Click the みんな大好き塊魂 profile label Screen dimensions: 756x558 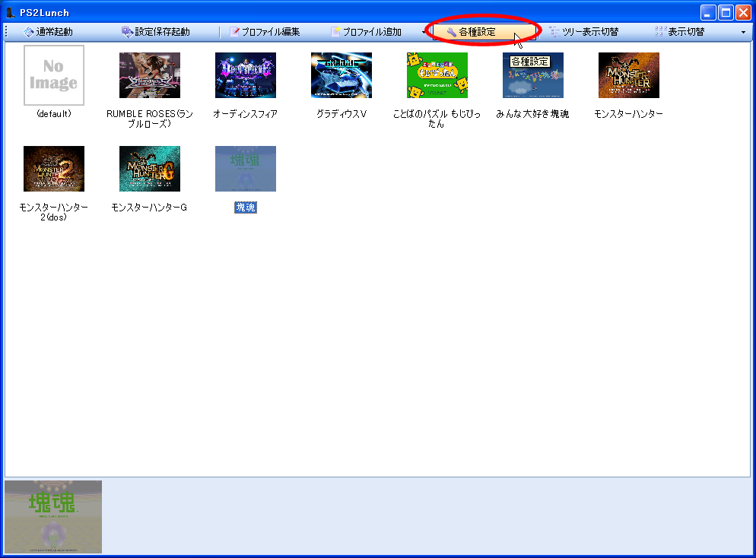pos(532,114)
